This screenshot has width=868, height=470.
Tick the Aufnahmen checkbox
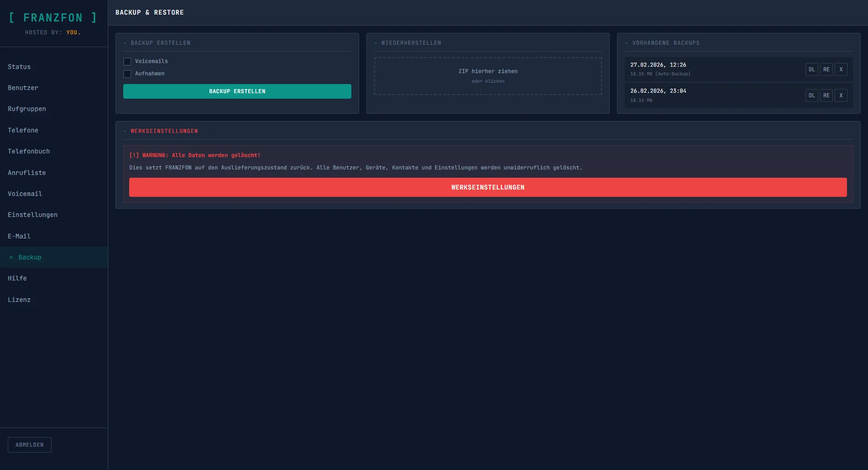pos(127,74)
